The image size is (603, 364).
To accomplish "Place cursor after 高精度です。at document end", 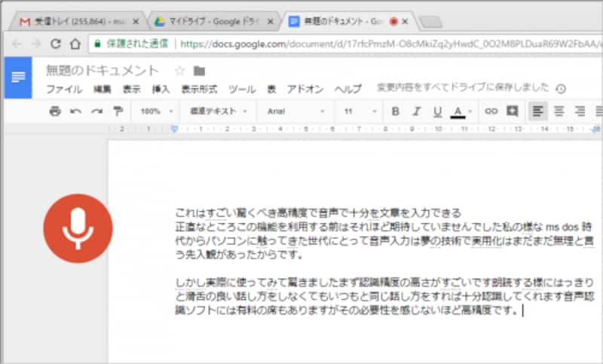I will coord(521,310).
